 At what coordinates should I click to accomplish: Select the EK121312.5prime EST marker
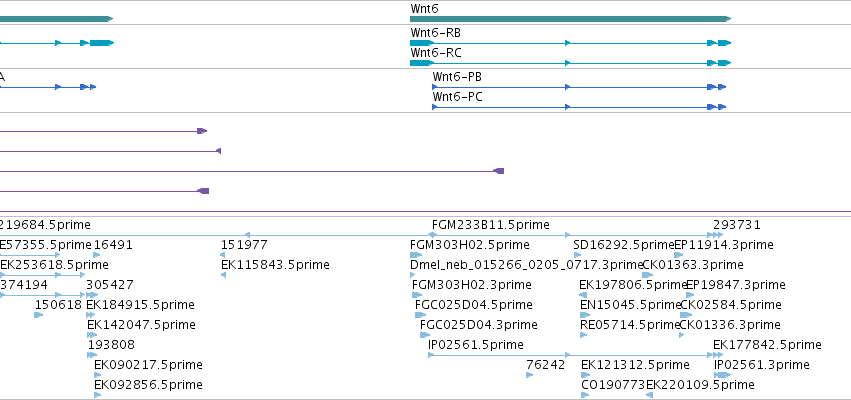point(586,375)
